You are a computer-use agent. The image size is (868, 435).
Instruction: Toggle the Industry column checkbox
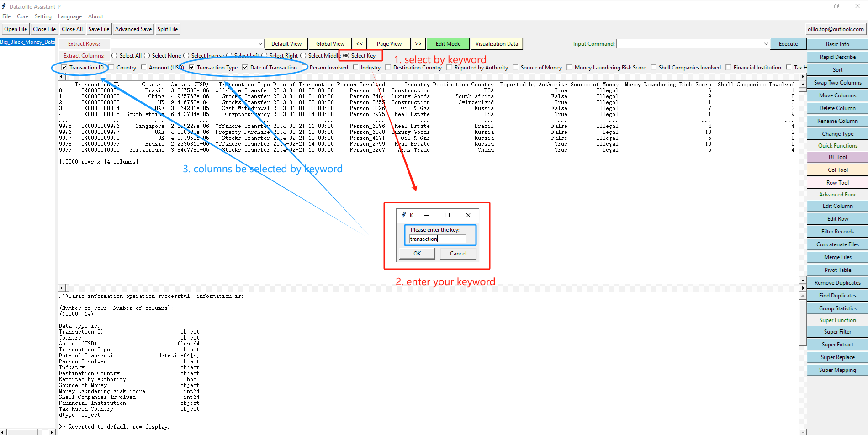point(355,68)
